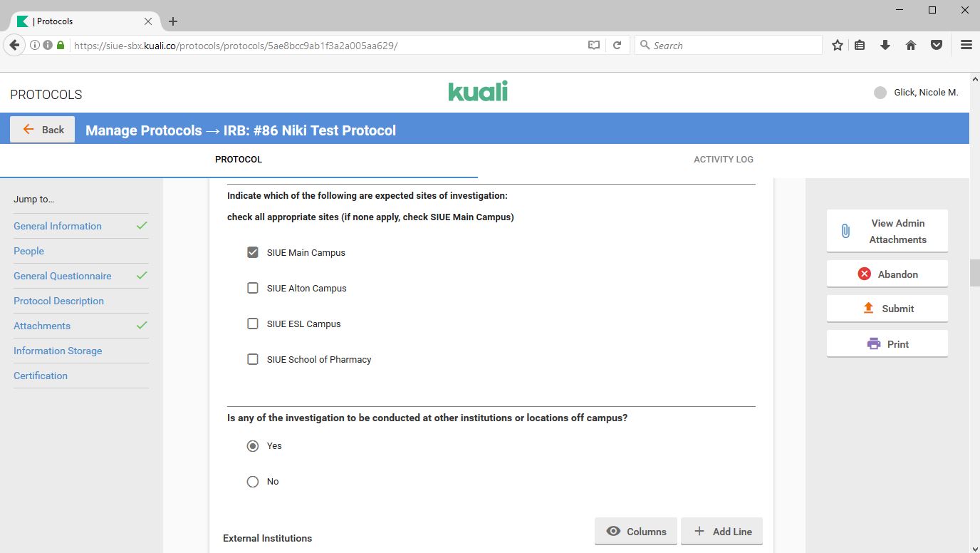
Task: Click the purple Print printer icon
Action: point(873,343)
